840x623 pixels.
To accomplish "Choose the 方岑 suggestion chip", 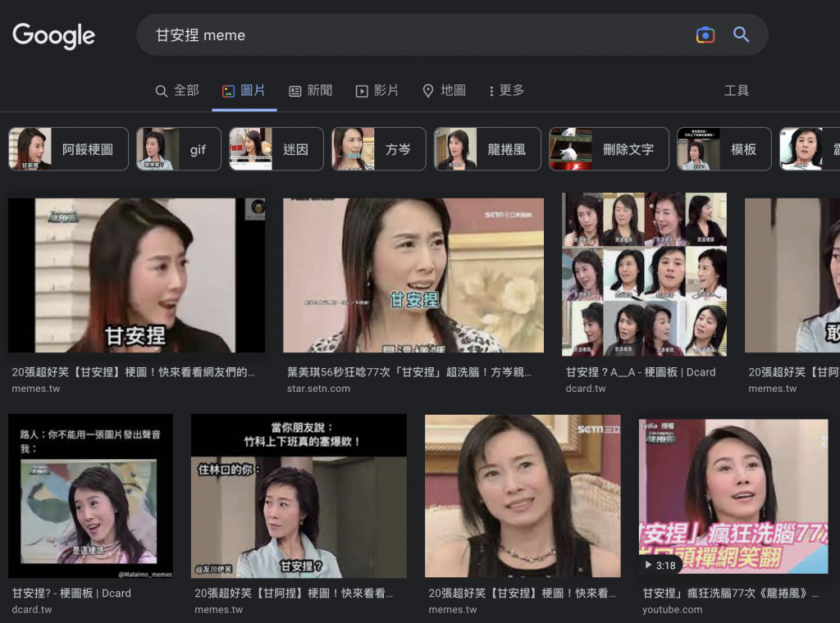I will coord(378,149).
